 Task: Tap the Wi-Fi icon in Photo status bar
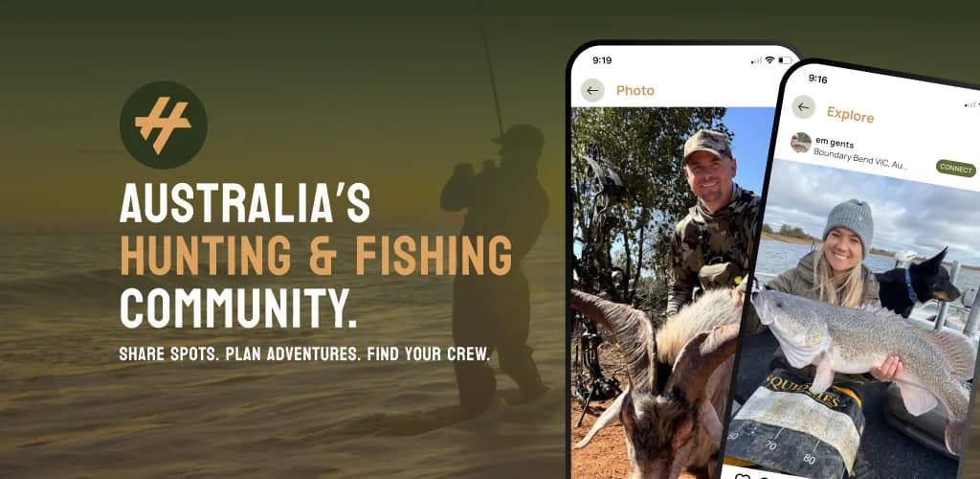pyautogui.click(x=769, y=60)
